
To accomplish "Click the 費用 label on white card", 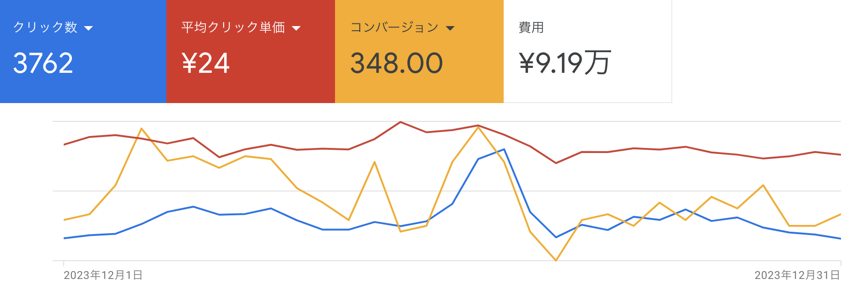I will click(531, 27).
